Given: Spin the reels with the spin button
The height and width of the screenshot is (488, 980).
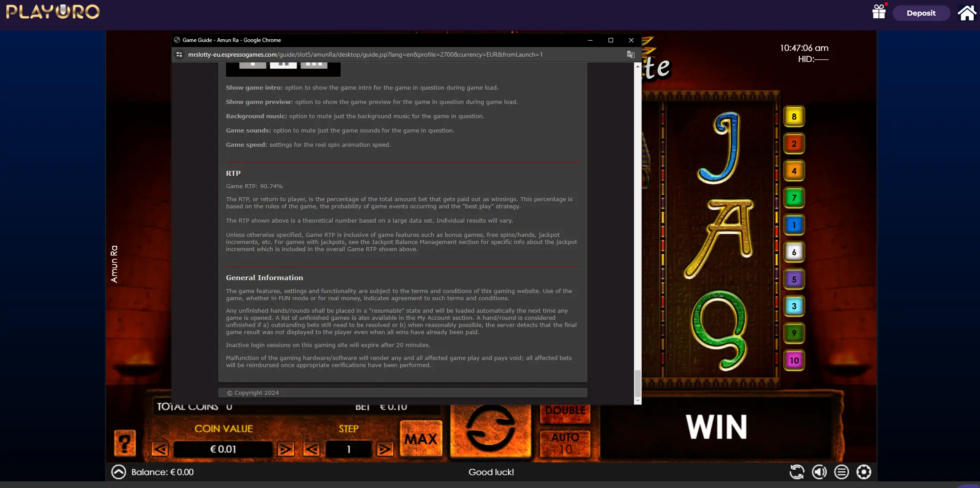Looking at the screenshot, I should click(x=490, y=431).
